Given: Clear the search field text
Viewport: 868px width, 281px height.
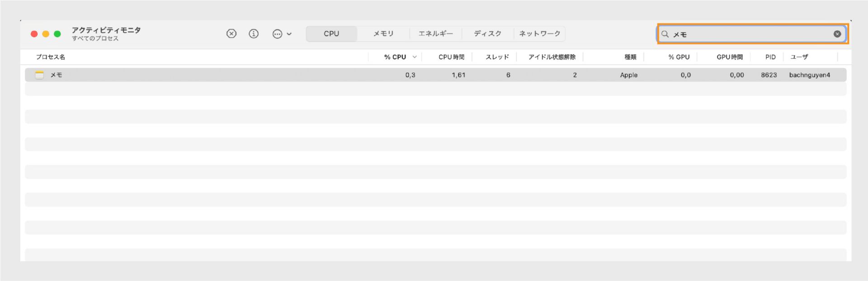Looking at the screenshot, I should tap(837, 34).
